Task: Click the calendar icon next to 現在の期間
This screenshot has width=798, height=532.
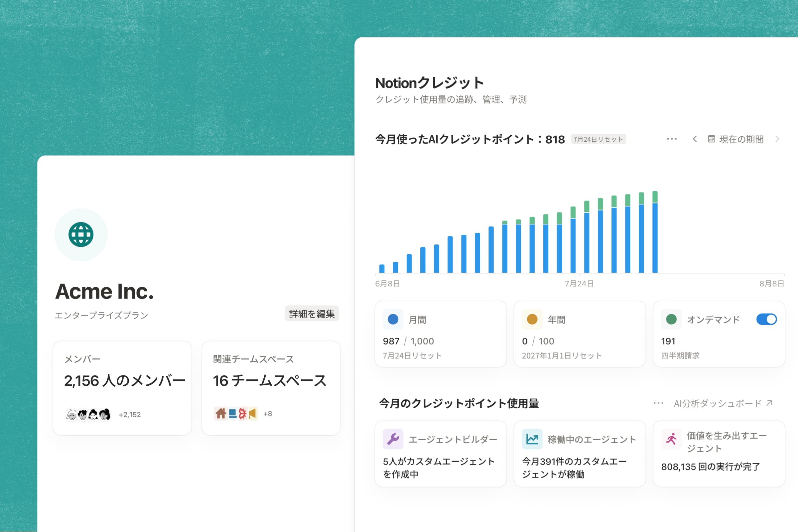Action: 712,139
